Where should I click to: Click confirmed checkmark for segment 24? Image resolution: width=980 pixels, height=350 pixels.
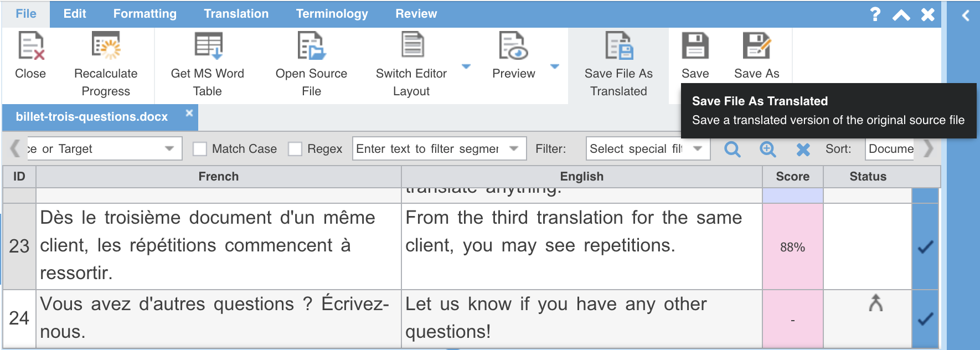point(925,319)
